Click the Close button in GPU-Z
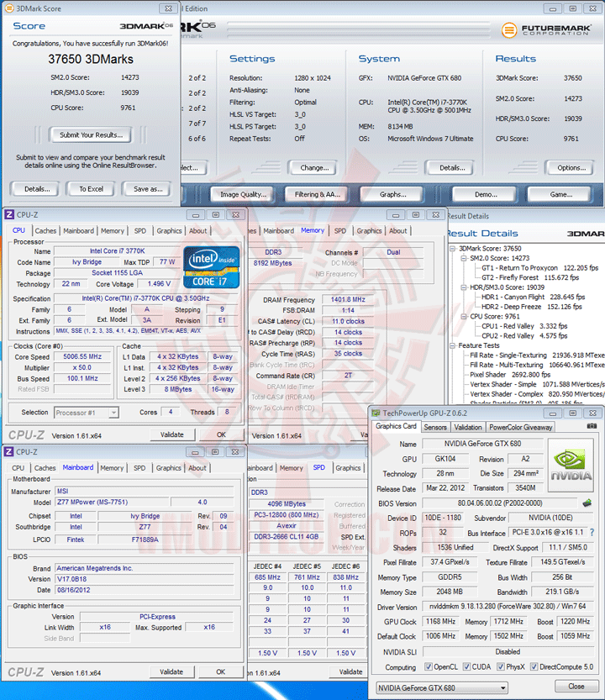 coord(576,687)
